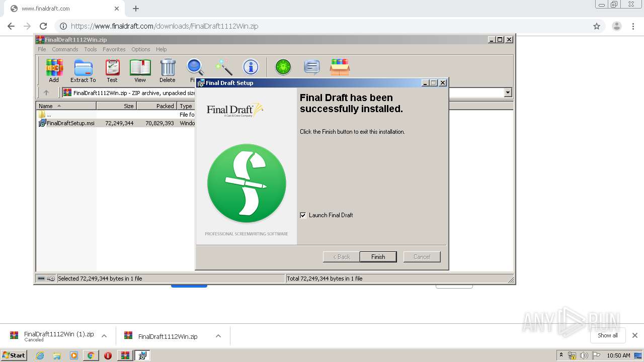The height and width of the screenshot is (362, 644).
Task: Open the FinalDraft1112Win.zip download item
Action: tap(168, 336)
